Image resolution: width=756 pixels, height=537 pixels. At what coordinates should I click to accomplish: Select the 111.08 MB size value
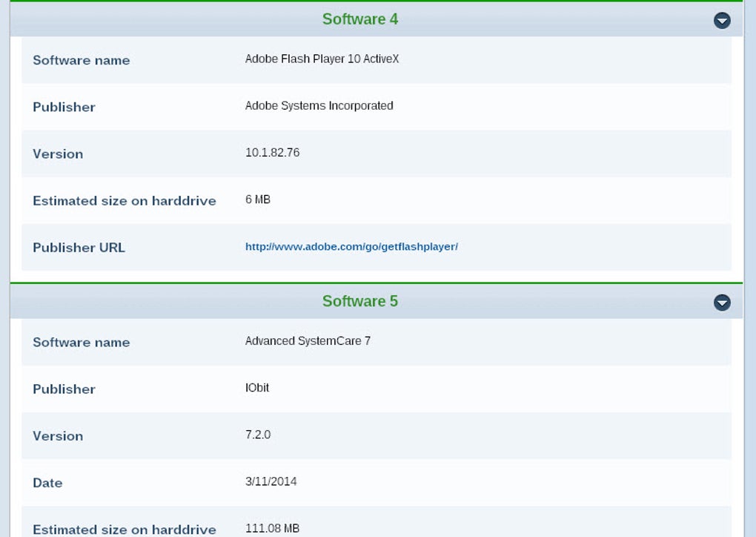(273, 528)
